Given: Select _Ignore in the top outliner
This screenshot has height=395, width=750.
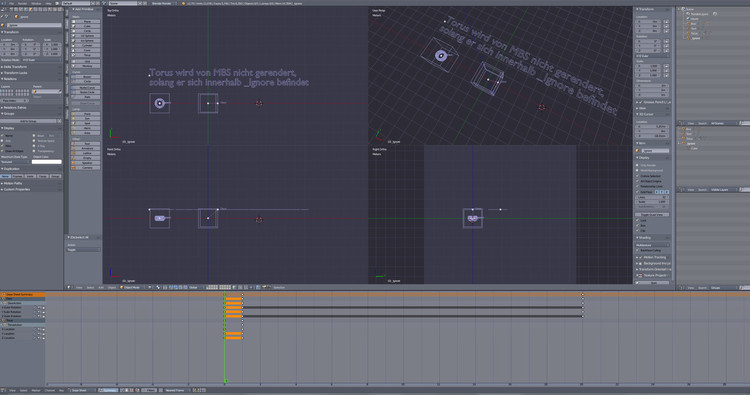Looking at the screenshot, I should [x=696, y=38].
